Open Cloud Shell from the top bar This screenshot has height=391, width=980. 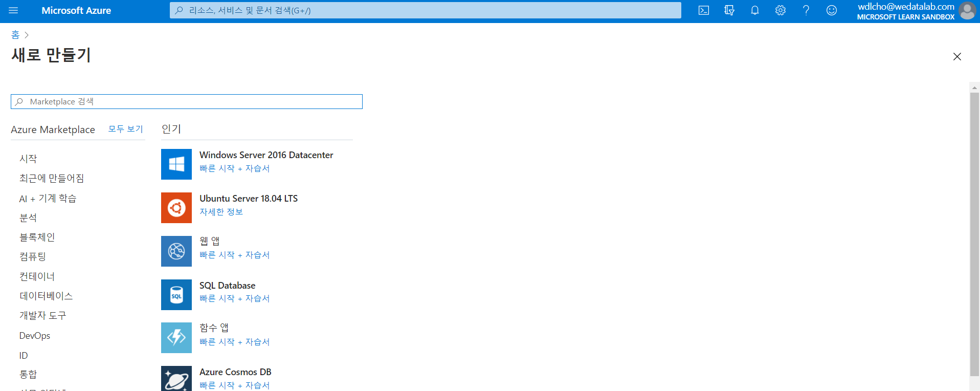704,10
